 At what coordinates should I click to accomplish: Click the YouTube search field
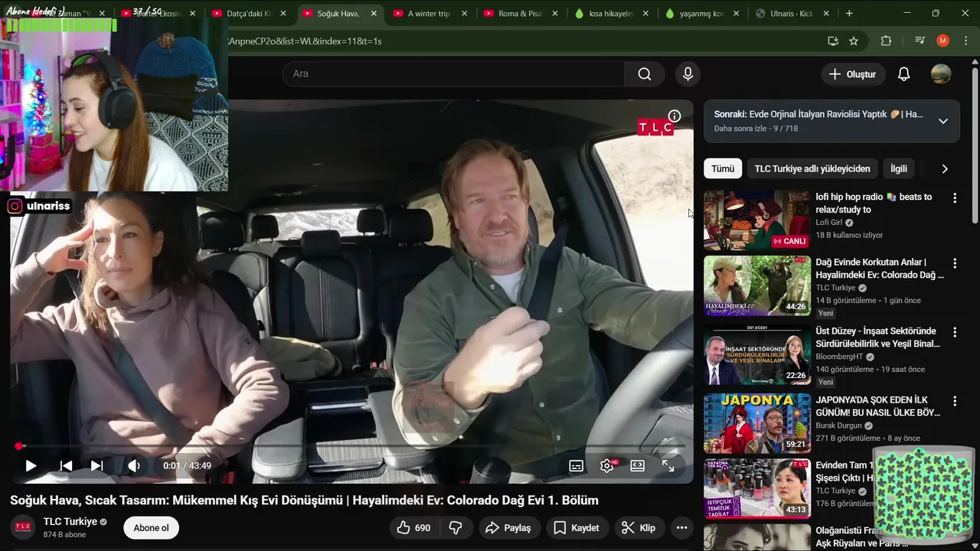click(x=453, y=74)
